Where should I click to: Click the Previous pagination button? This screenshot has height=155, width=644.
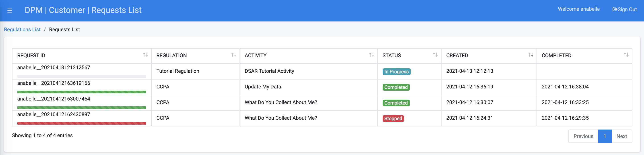583,136
